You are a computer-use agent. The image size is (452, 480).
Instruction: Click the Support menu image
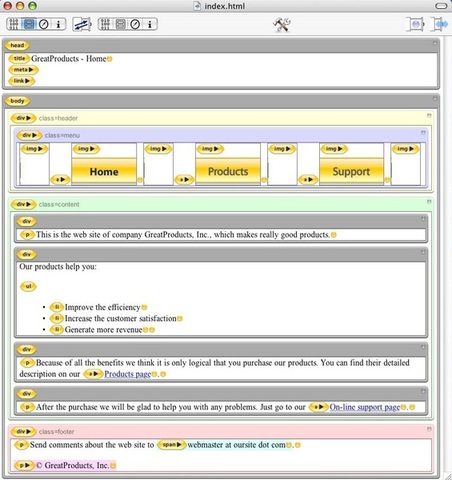click(351, 172)
